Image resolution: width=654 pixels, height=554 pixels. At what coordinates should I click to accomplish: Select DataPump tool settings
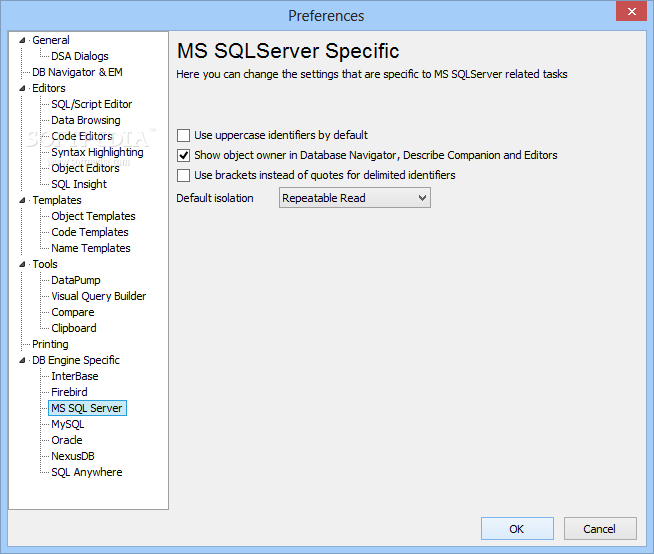click(x=76, y=280)
